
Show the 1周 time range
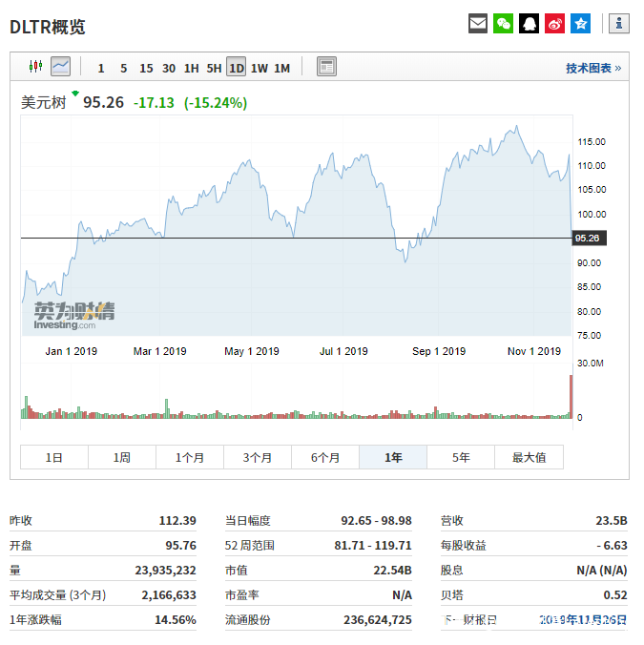pyautogui.click(x=122, y=457)
